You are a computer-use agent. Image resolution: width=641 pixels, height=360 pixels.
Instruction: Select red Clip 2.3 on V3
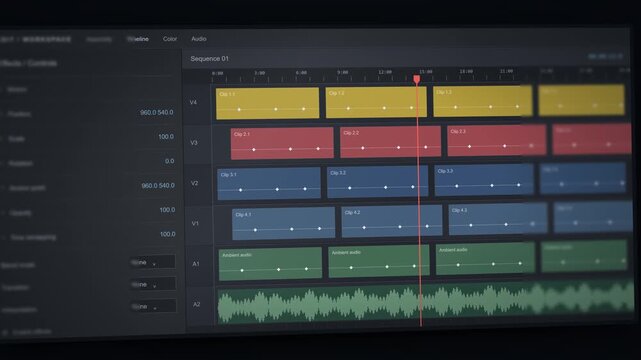(x=497, y=140)
